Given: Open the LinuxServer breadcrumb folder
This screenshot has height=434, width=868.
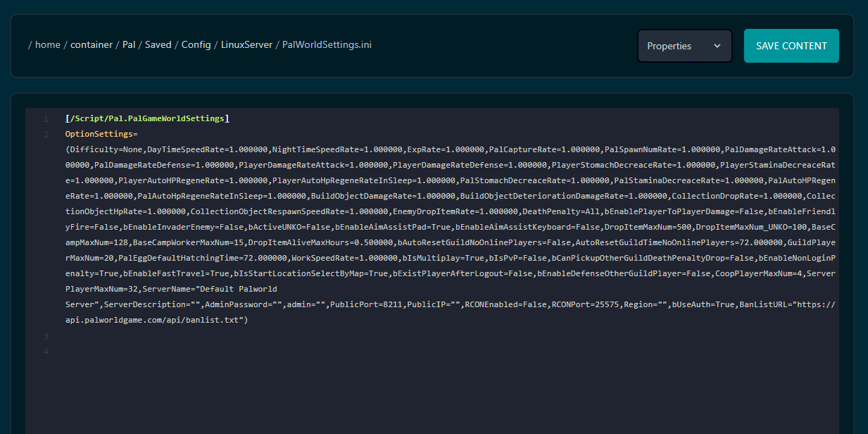Looking at the screenshot, I should click(x=246, y=44).
